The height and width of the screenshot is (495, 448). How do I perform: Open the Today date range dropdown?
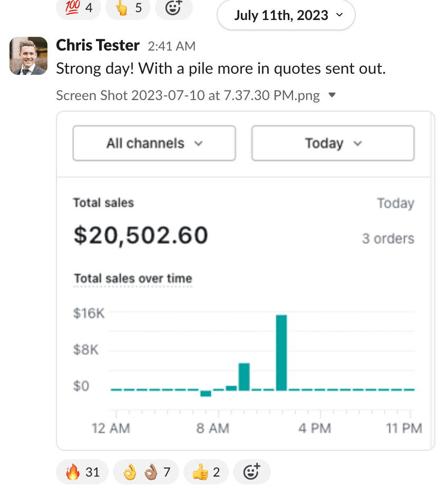(333, 143)
